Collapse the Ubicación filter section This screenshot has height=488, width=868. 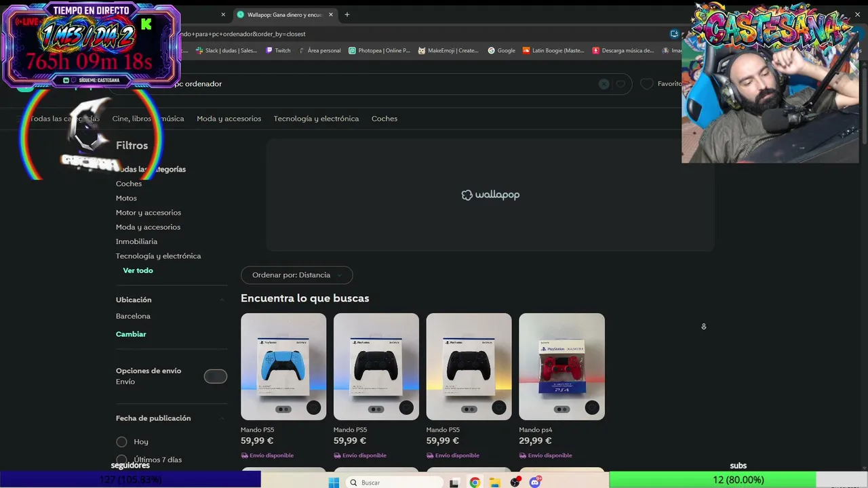coord(222,300)
